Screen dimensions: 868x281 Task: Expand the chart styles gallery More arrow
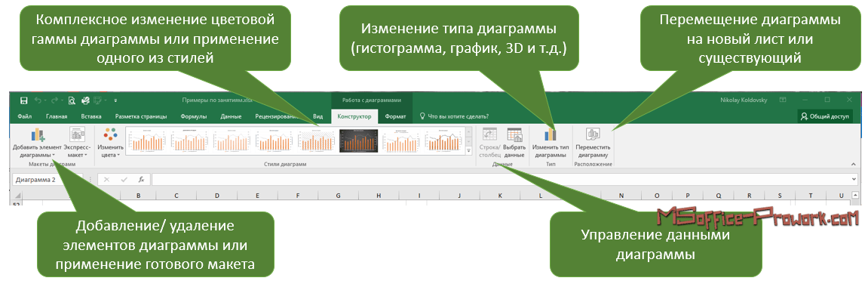click(x=468, y=151)
